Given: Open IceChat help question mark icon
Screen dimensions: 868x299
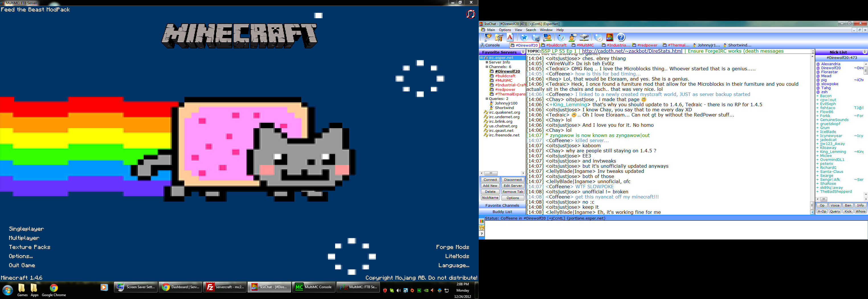Looking at the screenshot, I should 621,37.
